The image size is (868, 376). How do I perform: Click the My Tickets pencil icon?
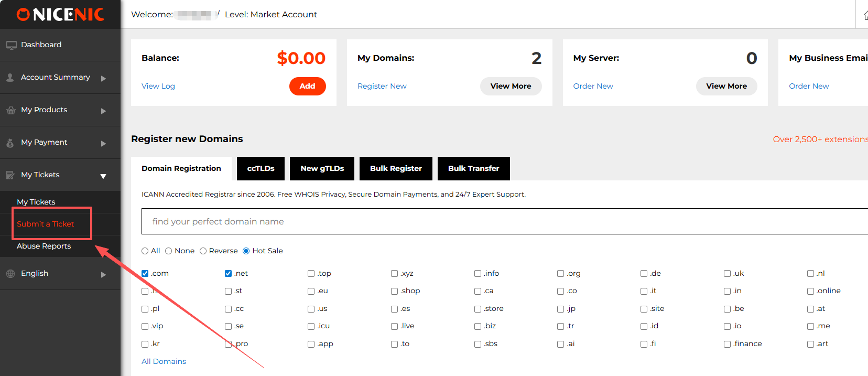tap(10, 175)
